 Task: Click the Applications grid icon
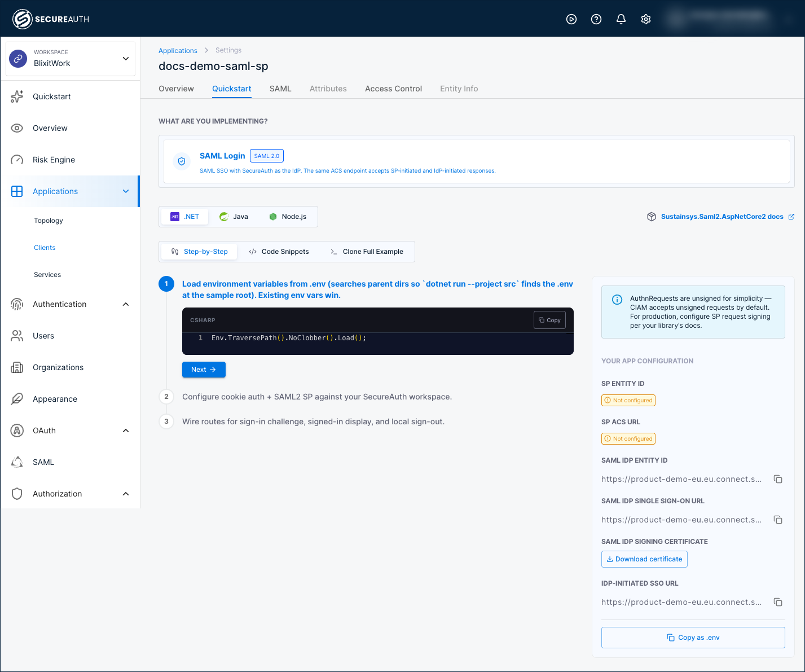pyautogui.click(x=17, y=191)
